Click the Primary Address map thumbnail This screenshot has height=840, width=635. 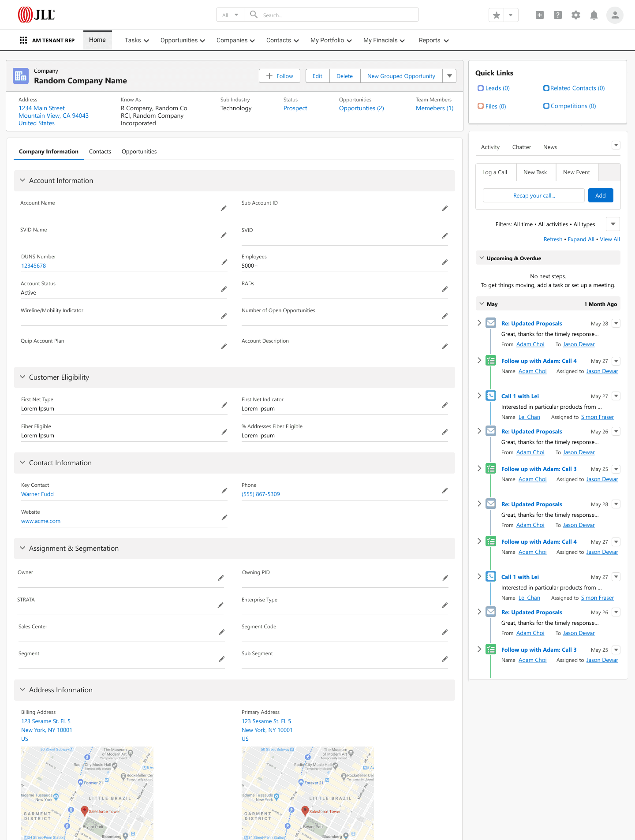pos(308,793)
